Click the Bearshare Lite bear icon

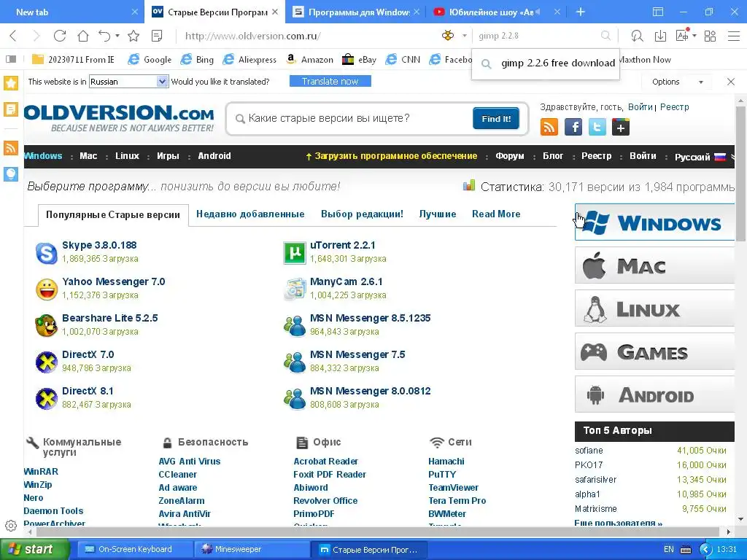(x=46, y=326)
